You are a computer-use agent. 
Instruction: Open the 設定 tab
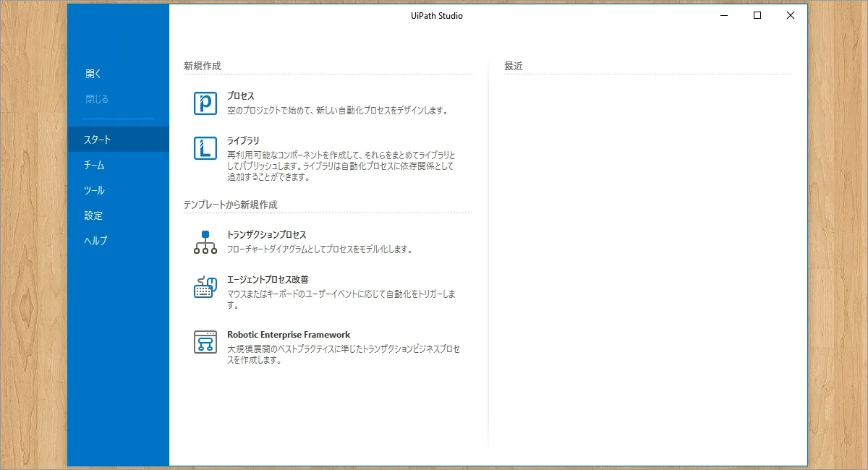point(118,215)
